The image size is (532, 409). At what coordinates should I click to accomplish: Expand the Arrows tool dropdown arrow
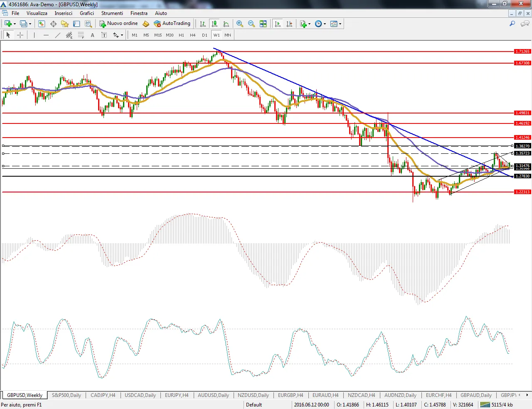click(122, 35)
